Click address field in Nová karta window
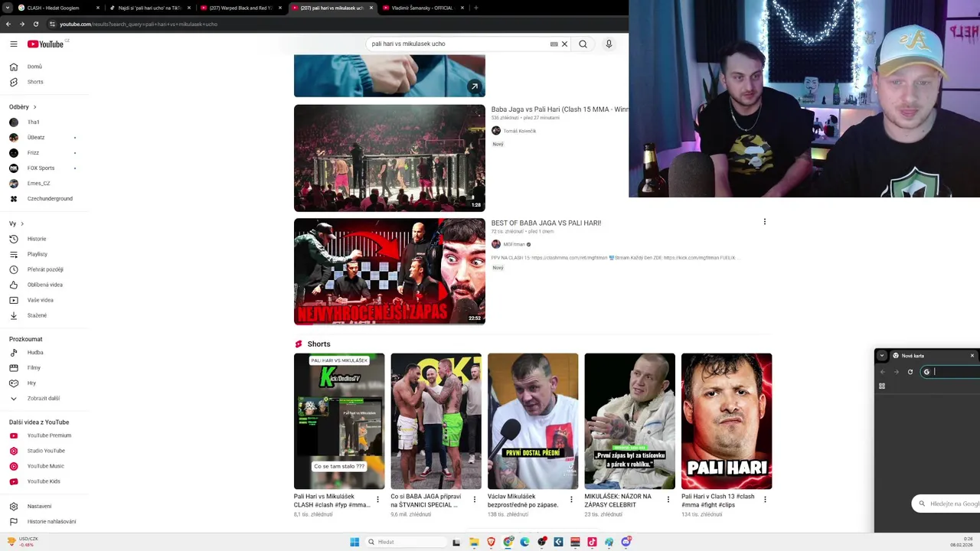This screenshot has width=980, height=551. click(x=949, y=372)
